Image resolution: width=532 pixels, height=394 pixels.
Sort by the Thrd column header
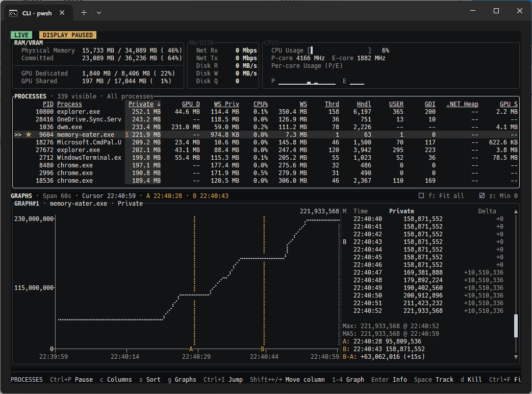point(332,104)
